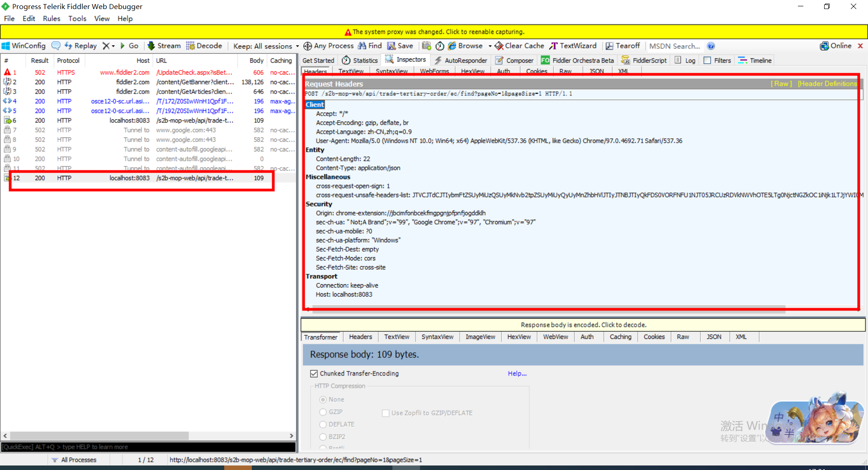This screenshot has height=470, width=868.
Task: Open TextWizard from the toolbar
Action: [x=573, y=46]
